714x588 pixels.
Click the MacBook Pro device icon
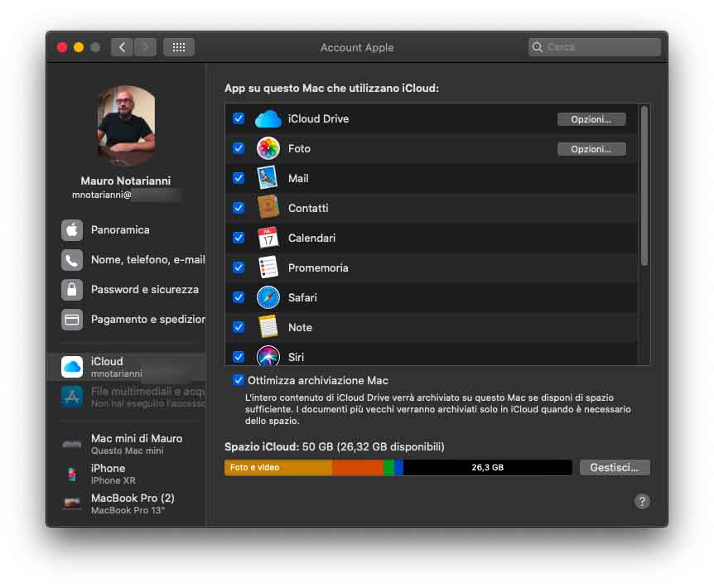(x=72, y=504)
